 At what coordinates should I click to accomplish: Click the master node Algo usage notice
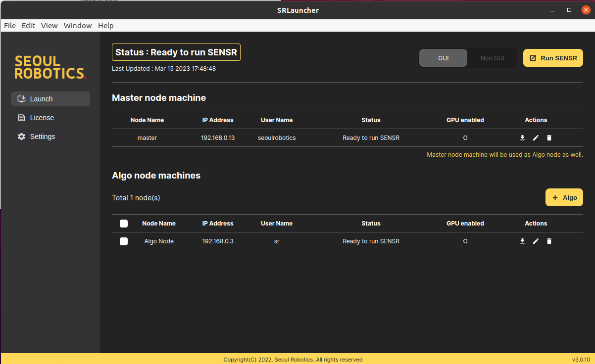tap(505, 155)
